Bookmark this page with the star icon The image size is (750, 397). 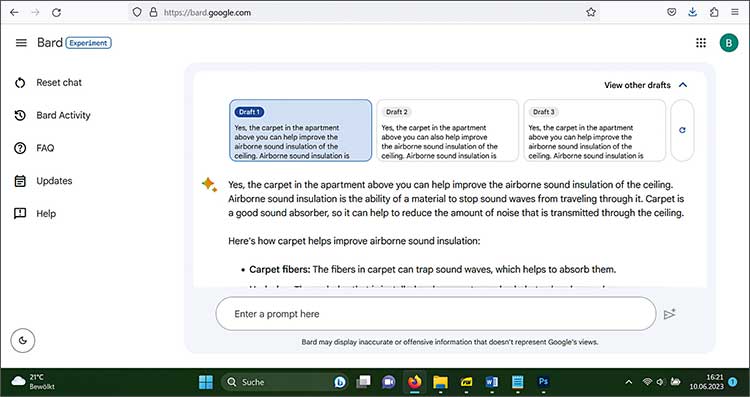[x=591, y=12]
